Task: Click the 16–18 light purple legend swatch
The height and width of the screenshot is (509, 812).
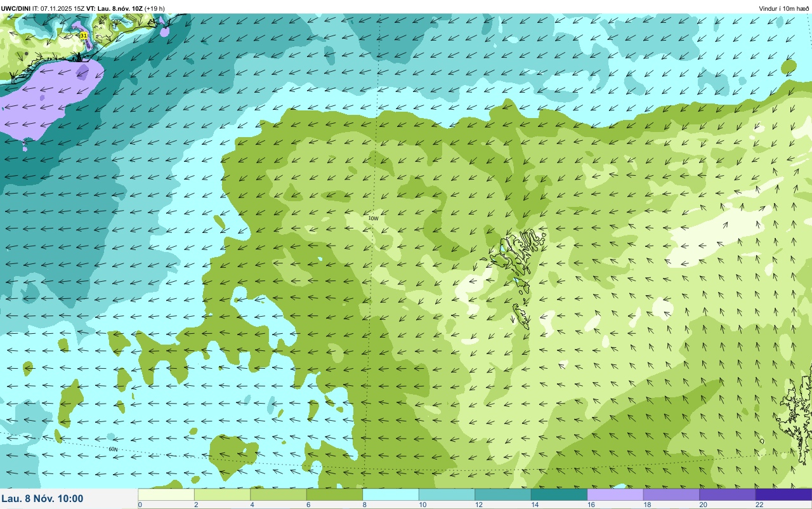Action: pos(615,494)
